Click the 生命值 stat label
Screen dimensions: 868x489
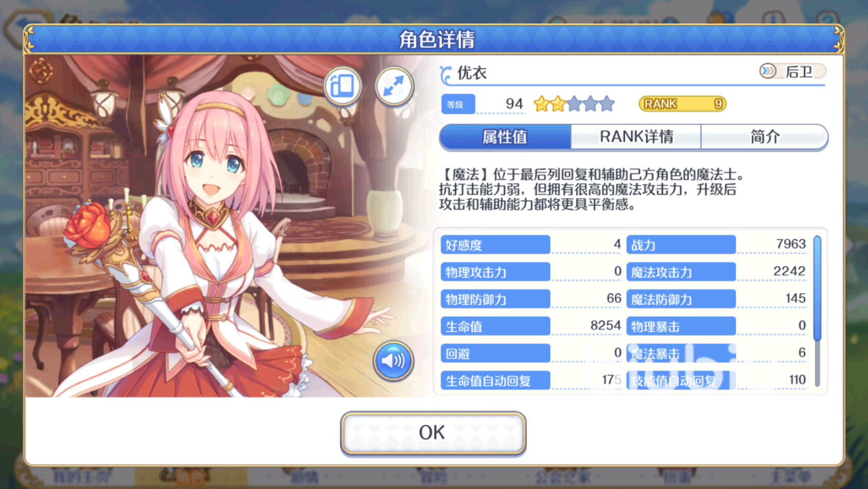495,326
